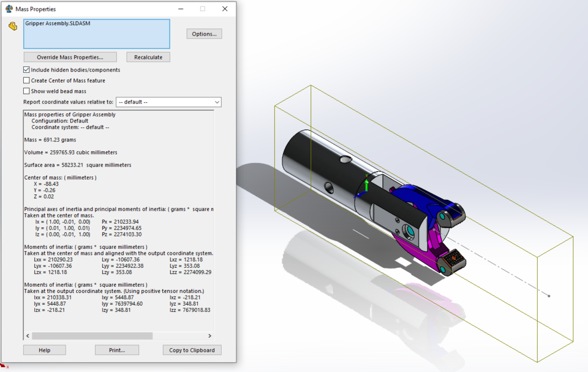Click the Print button
Screen dimensions: 588x372
pyautogui.click(x=116, y=349)
